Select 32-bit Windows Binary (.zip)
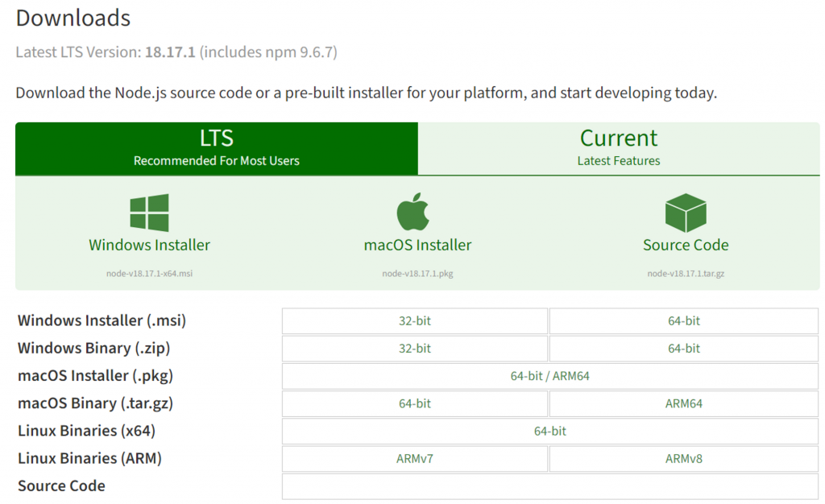The width and height of the screenshot is (825, 504). (x=415, y=349)
